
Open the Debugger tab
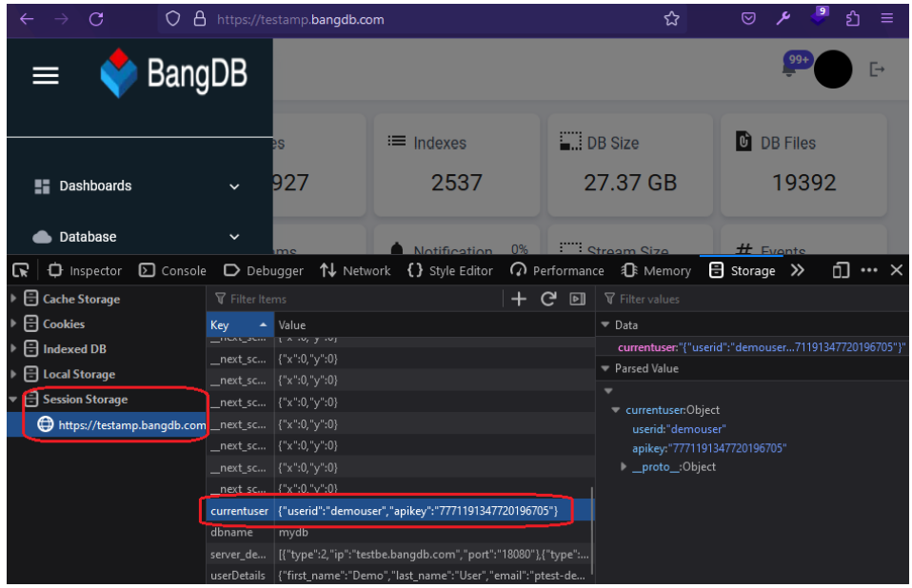click(264, 271)
